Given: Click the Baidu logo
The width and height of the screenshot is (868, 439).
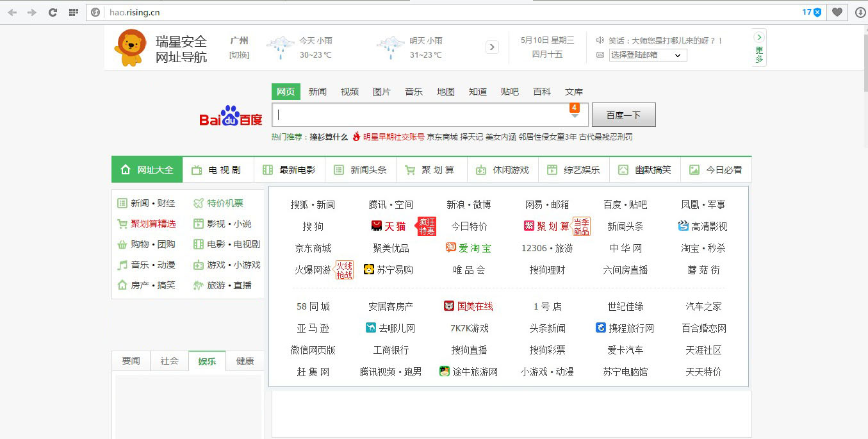Looking at the screenshot, I should (x=231, y=117).
